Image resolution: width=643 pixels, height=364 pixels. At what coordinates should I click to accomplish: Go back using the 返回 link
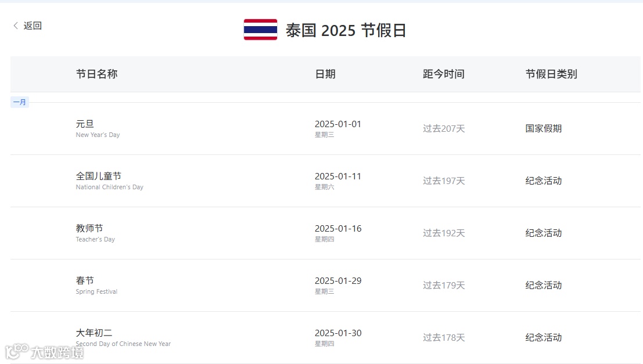[x=33, y=26]
